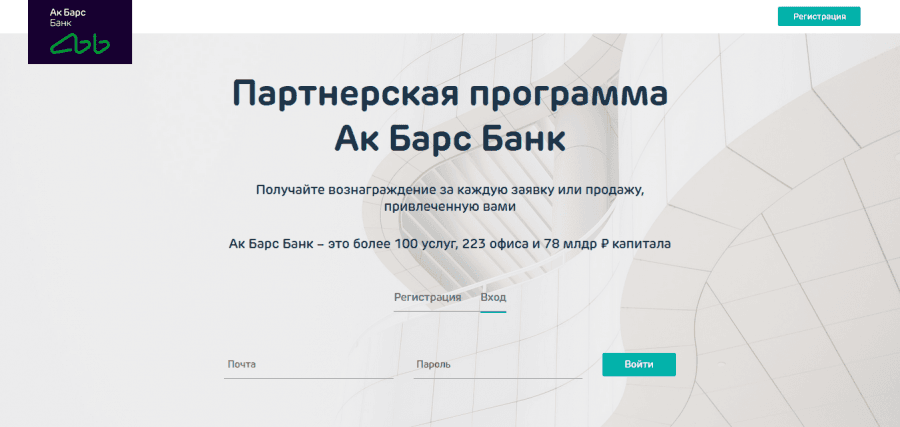Focus the Почта email field
This screenshot has width=900, height=427.
coord(308,364)
